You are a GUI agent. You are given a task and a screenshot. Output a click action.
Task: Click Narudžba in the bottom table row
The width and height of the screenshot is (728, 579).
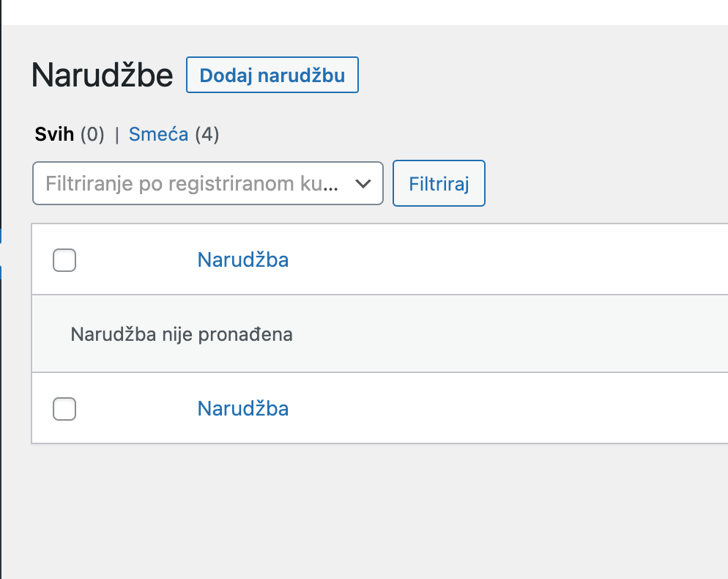[x=242, y=408]
